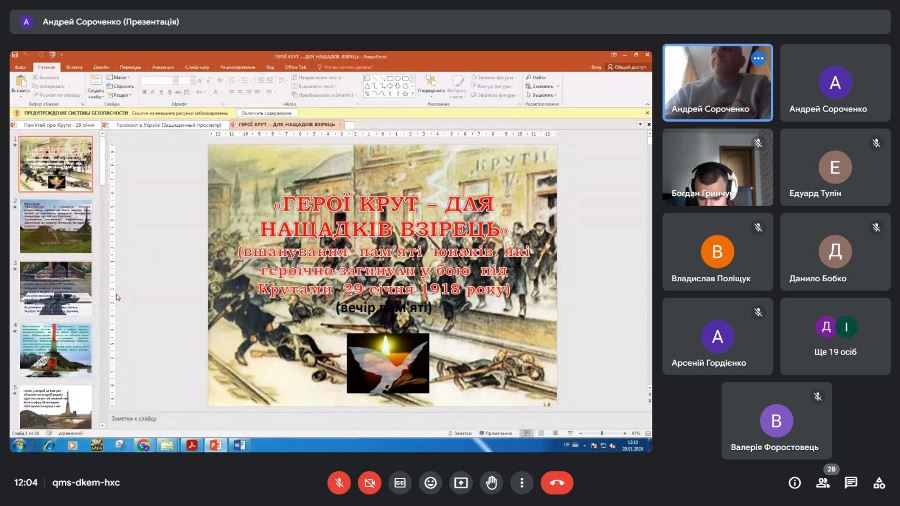Turn on the camera in Meet
The height and width of the screenshot is (506, 900).
[x=369, y=482]
